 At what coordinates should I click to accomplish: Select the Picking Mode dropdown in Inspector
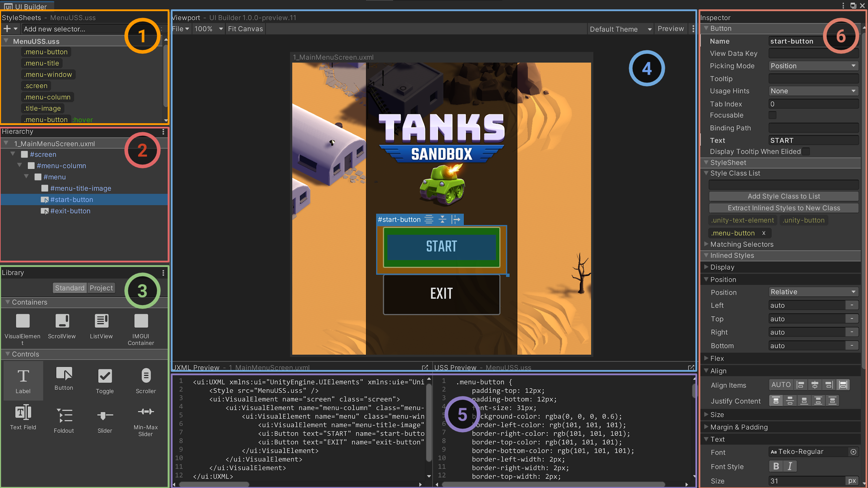tap(813, 66)
